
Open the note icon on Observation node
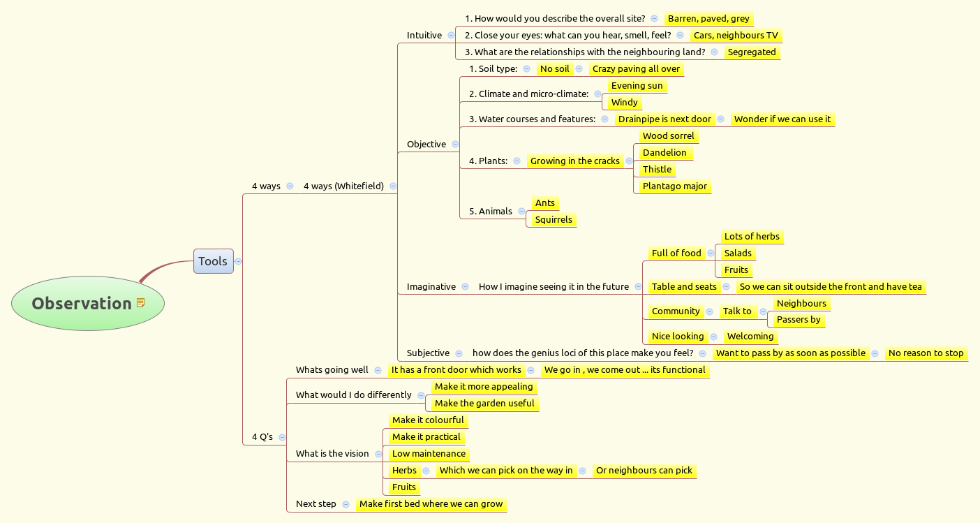pos(140,303)
